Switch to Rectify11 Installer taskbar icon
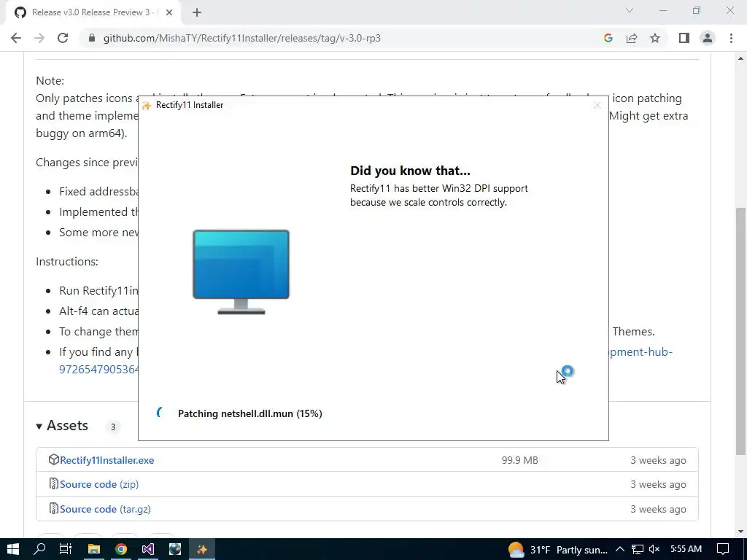This screenshot has height=560, width=747. pyautogui.click(x=202, y=549)
